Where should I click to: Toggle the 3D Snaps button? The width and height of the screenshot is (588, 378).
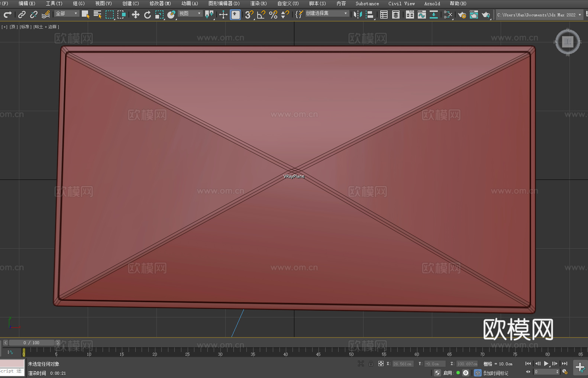(249, 14)
